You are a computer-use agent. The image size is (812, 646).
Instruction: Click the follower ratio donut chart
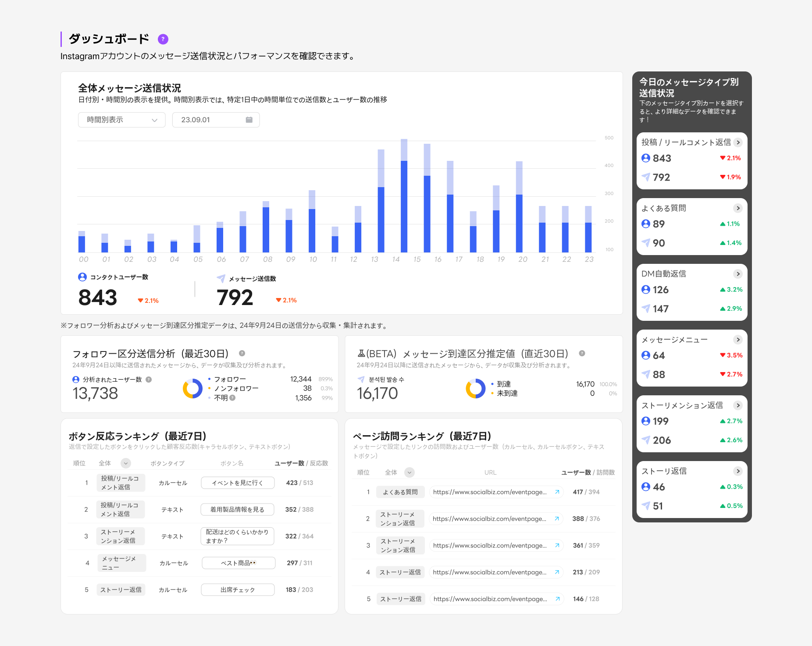192,389
